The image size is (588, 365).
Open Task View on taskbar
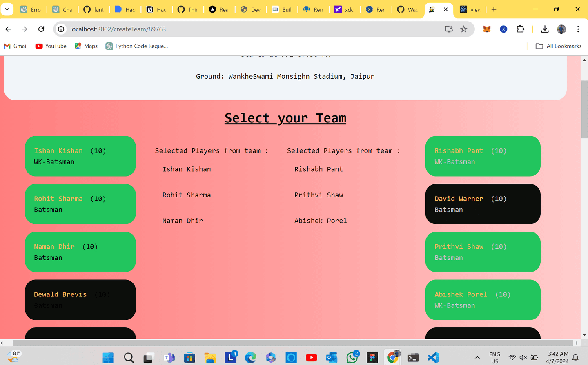point(149,358)
